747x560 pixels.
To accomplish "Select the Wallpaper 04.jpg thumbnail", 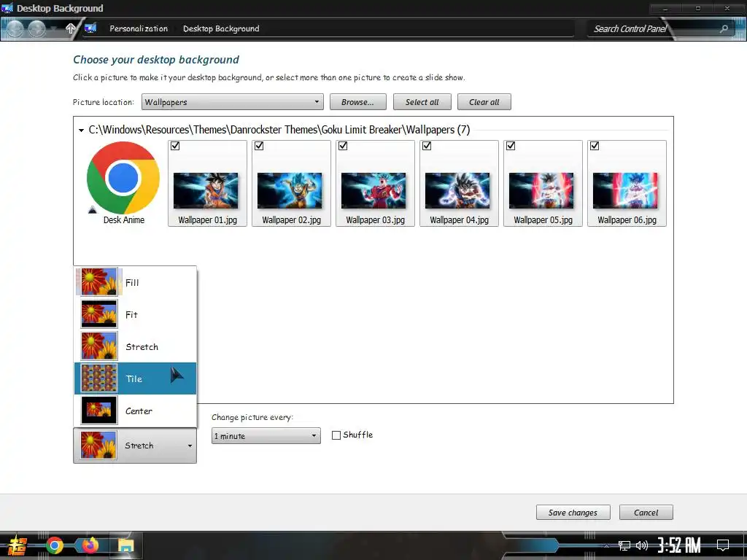I will pyautogui.click(x=457, y=190).
